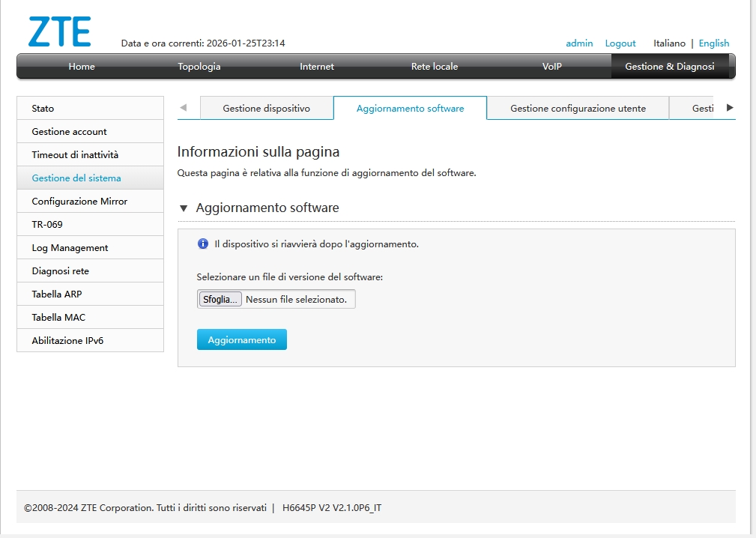Screen dimensions: 756x538
Task: Click the ZTE logo
Action: pyautogui.click(x=60, y=31)
